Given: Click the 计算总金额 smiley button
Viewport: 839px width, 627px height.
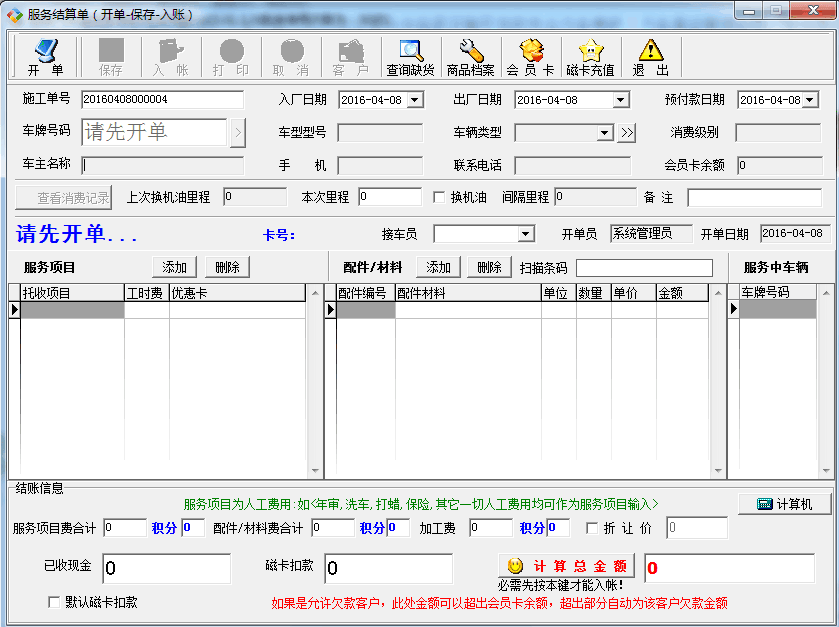Looking at the screenshot, I should 567,566.
